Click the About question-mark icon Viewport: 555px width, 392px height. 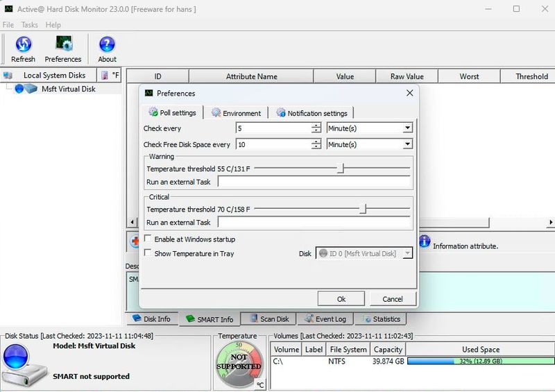coord(107,44)
